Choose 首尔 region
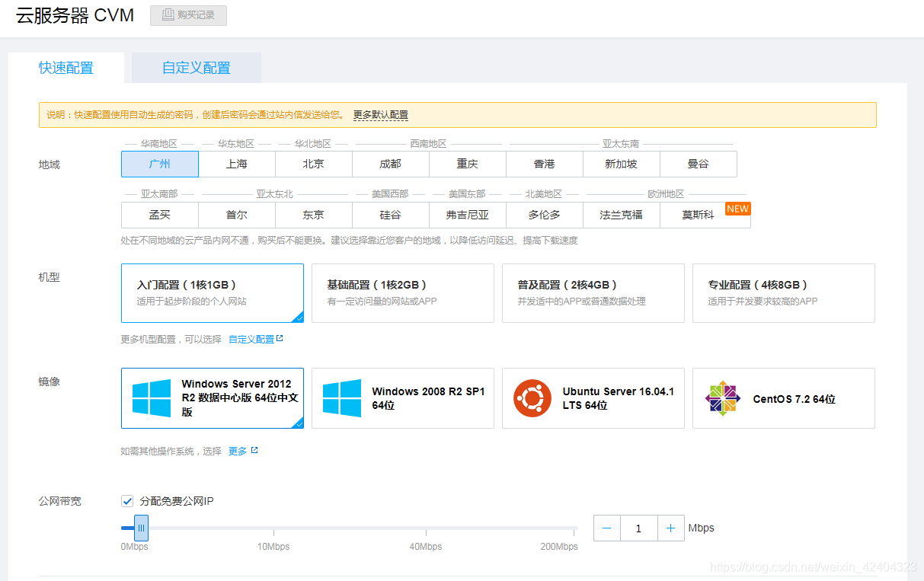This screenshot has height=581, width=924. (237, 215)
